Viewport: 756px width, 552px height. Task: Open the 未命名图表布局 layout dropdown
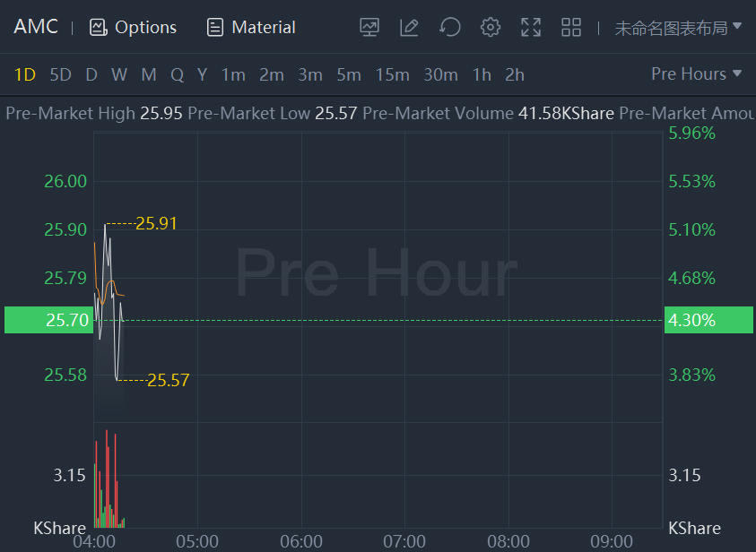[678, 27]
